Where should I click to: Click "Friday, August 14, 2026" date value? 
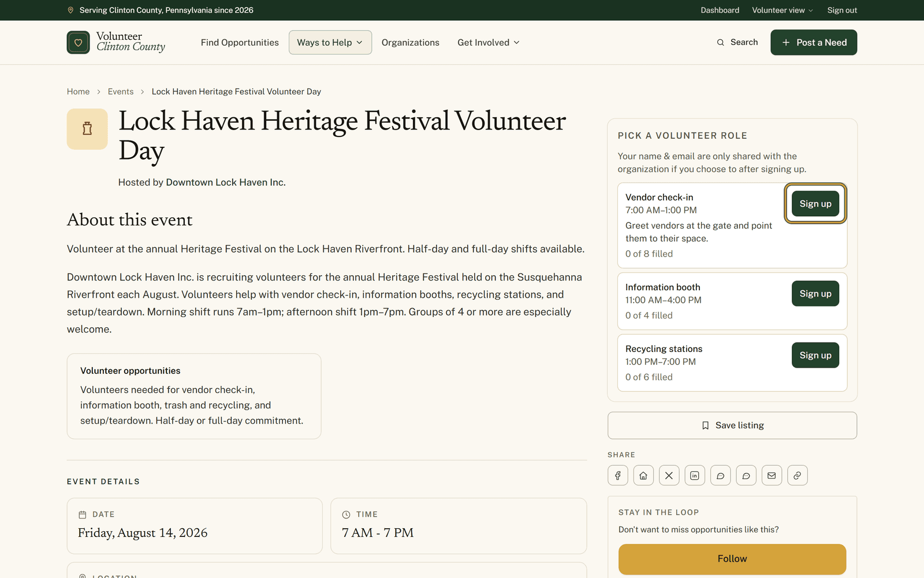tap(143, 533)
